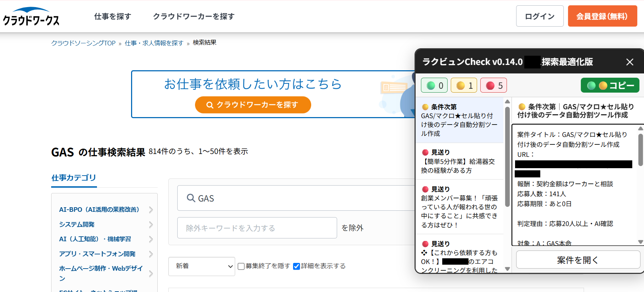
Task: Click the green status counter showing 0
Action: [x=435, y=86]
